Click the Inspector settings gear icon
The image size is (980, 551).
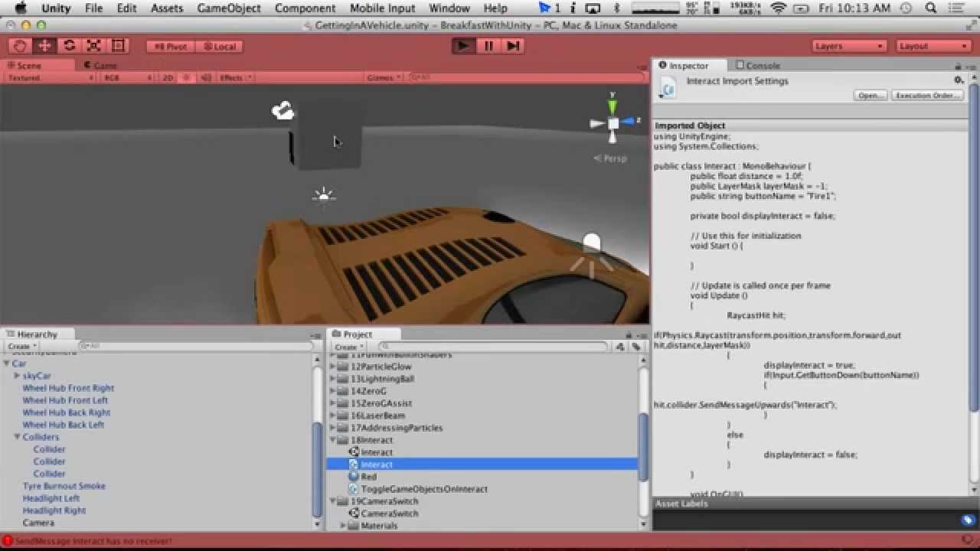coord(958,80)
